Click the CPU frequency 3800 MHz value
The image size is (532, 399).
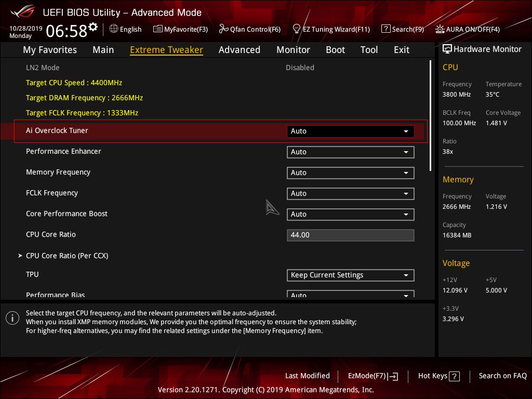point(457,95)
